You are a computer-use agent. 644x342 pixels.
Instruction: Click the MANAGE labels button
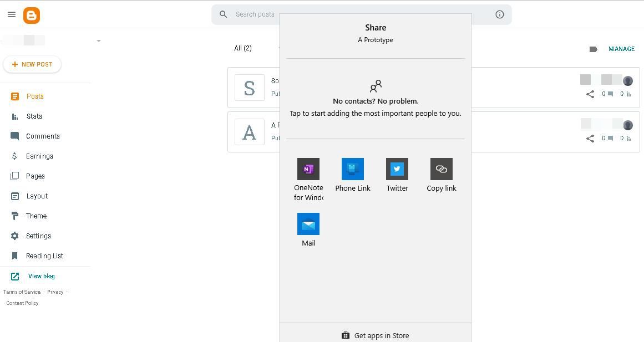tap(621, 49)
